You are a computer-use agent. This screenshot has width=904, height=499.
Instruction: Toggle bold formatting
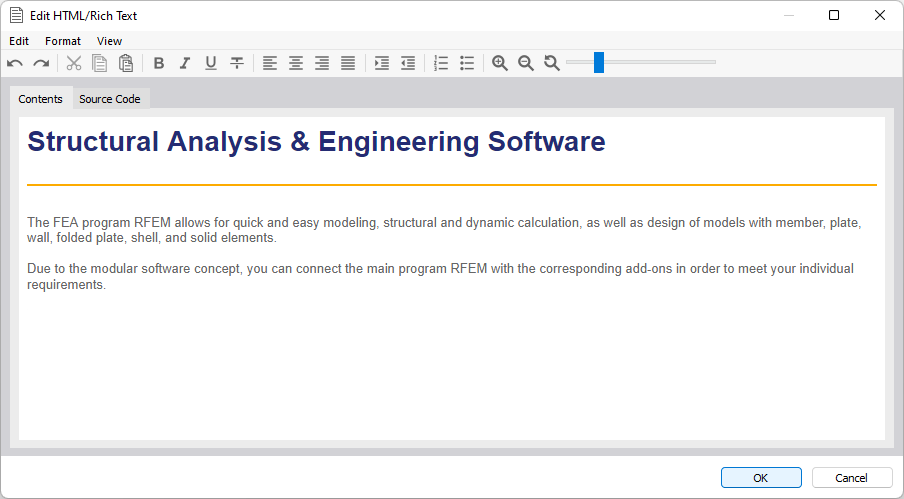tap(159, 63)
